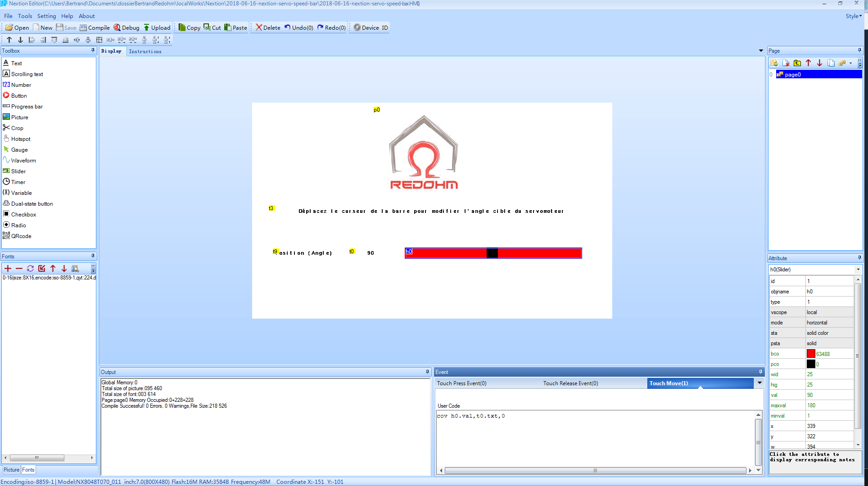Switch to the Picture tab at bottom
The height and width of the screenshot is (486, 868).
click(12, 470)
